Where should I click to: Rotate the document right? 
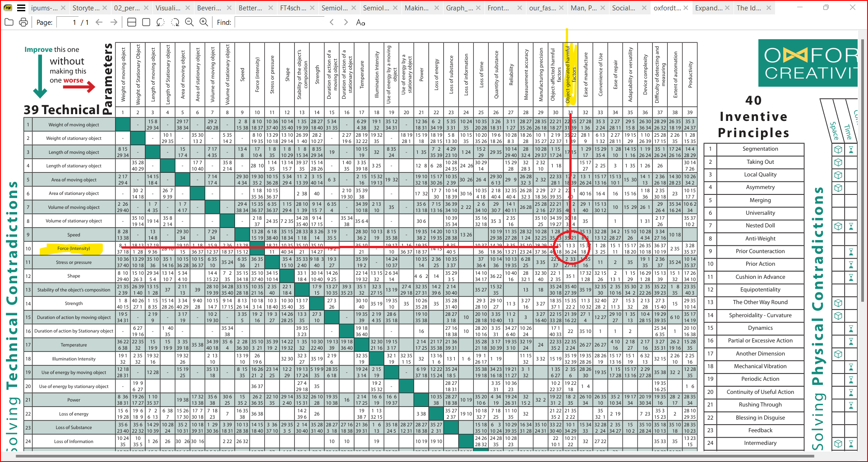(x=175, y=22)
